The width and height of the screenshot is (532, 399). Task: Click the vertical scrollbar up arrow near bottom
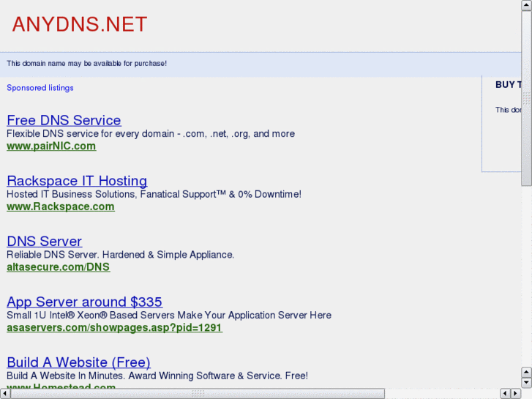(527, 372)
